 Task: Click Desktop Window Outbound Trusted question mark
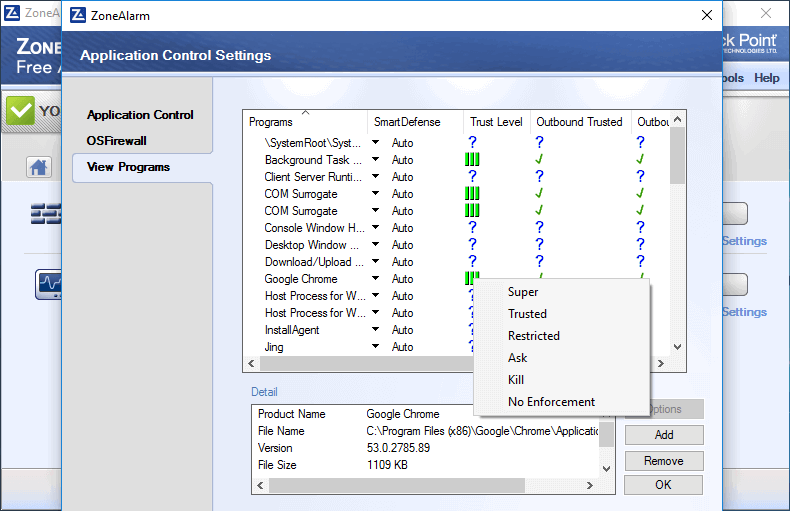point(539,244)
